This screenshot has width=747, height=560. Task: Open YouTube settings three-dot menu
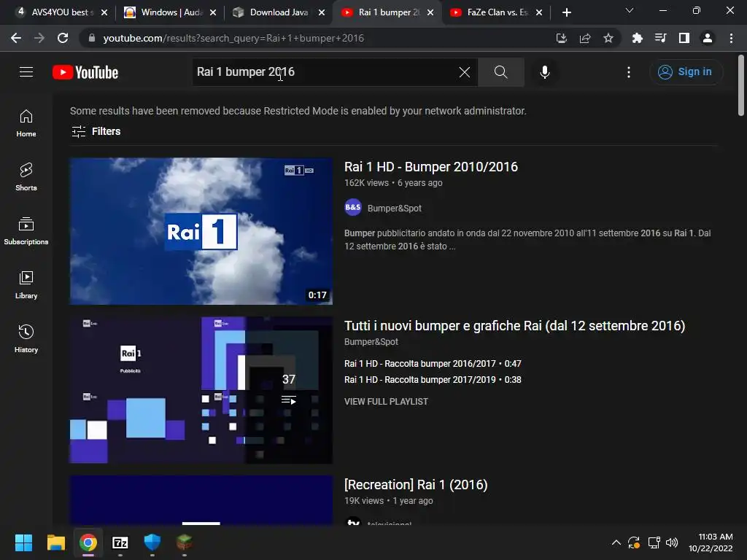(x=629, y=72)
